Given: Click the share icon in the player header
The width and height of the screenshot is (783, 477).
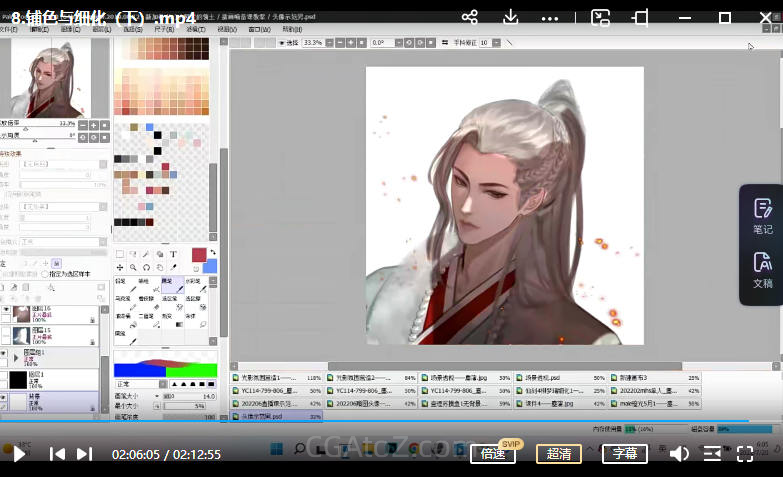Looking at the screenshot, I should coord(470,17).
